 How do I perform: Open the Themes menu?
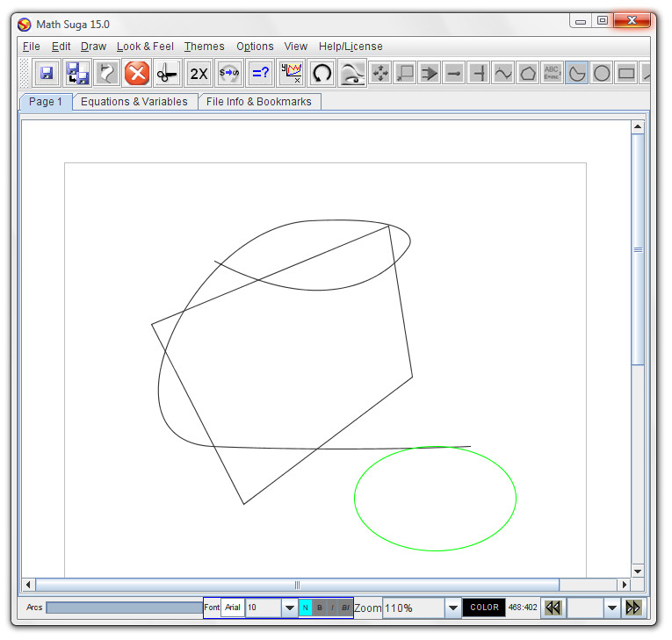[205, 47]
